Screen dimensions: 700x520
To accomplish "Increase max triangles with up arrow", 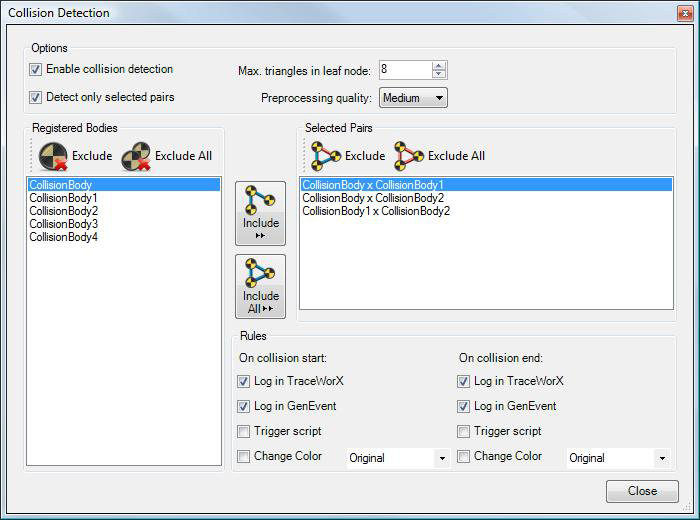I will (439, 66).
